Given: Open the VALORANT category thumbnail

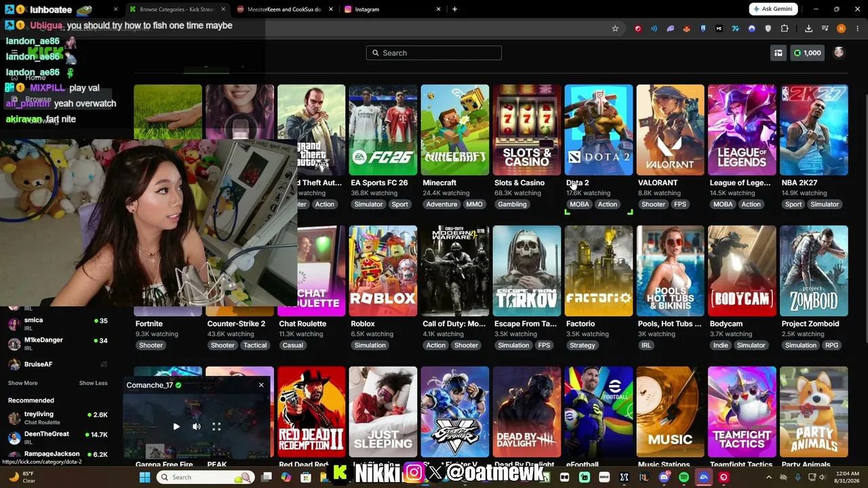Looking at the screenshot, I should [x=671, y=130].
